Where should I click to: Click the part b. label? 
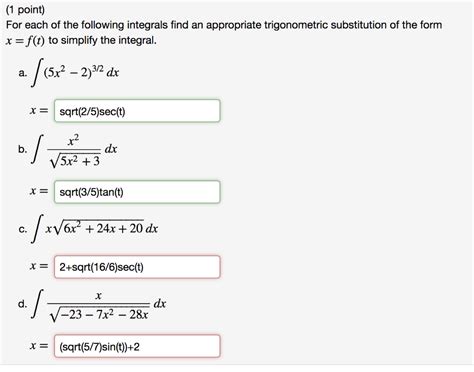(22, 149)
